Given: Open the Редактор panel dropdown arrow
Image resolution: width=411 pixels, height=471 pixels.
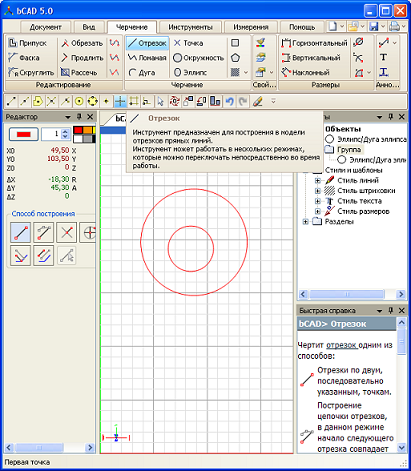Looking at the screenshot, I should (68, 117).
